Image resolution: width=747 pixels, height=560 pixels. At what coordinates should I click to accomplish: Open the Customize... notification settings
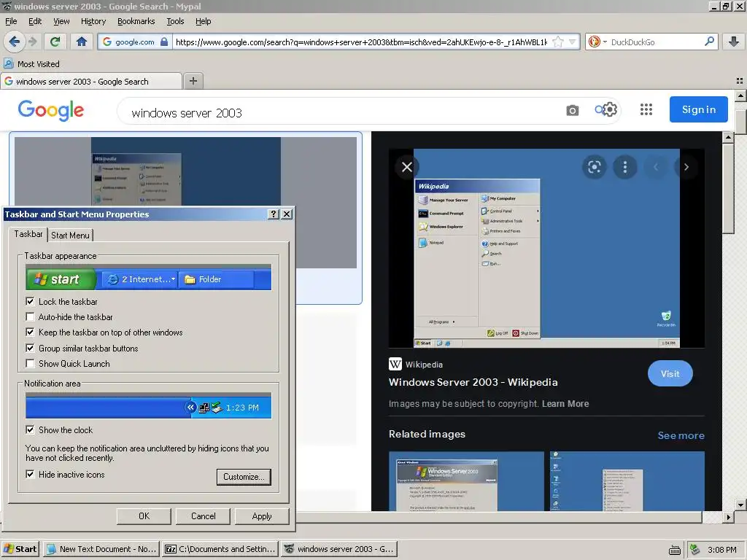pos(244,477)
